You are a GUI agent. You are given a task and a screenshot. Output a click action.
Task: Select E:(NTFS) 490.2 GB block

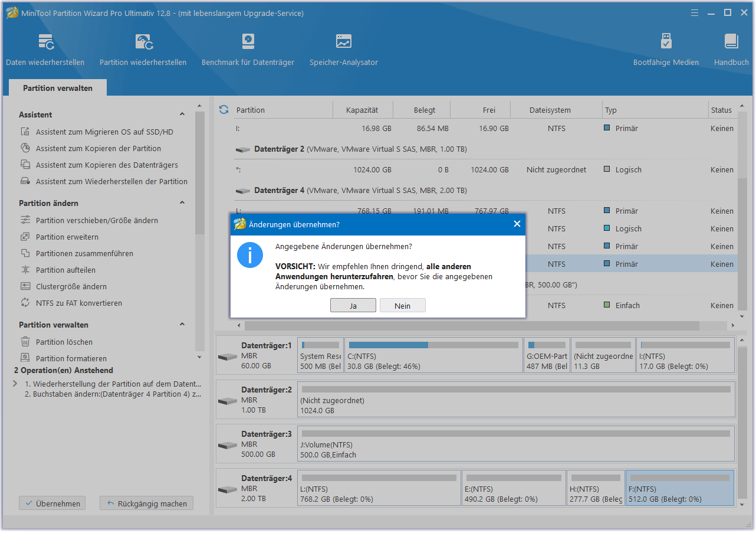[514, 488]
